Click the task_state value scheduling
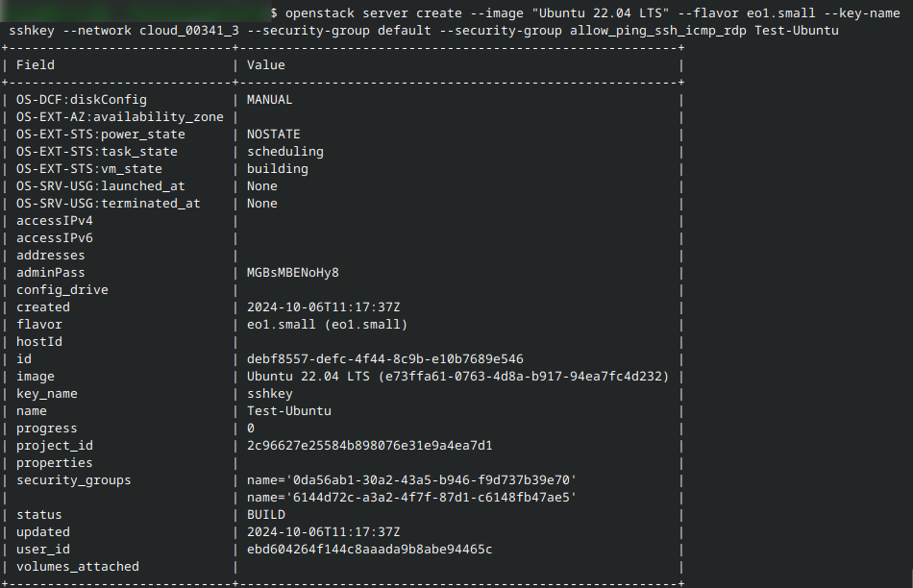The width and height of the screenshot is (913, 588). pyautogui.click(x=284, y=152)
